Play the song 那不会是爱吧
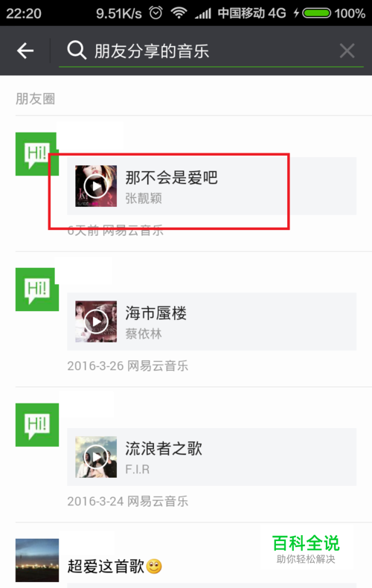 [96, 186]
